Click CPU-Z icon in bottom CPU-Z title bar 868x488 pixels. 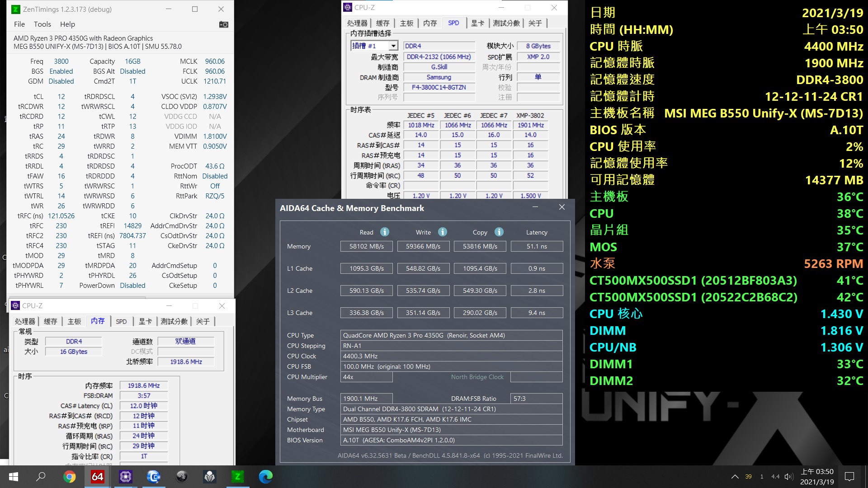click(15, 305)
